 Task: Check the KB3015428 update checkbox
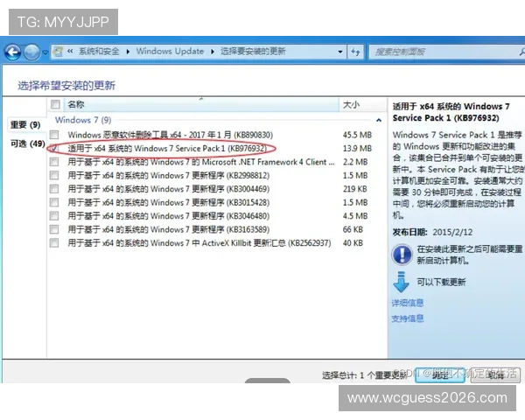coord(54,202)
